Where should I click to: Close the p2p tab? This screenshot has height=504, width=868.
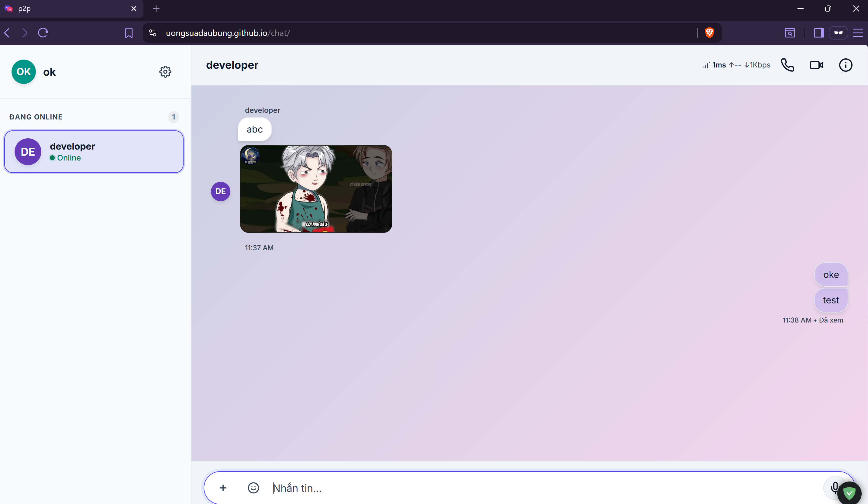coord(134,9)
